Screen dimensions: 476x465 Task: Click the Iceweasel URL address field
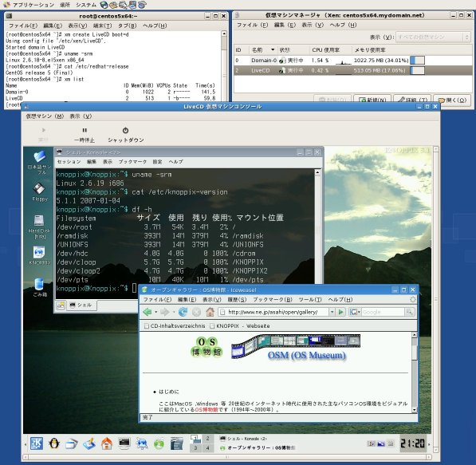(273, 312)
